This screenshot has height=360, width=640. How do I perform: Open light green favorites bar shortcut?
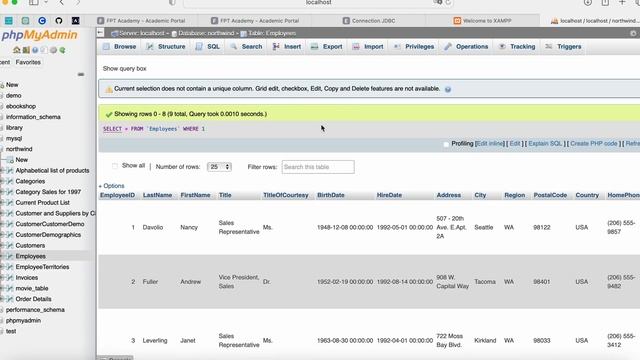(x=25, y=20)
